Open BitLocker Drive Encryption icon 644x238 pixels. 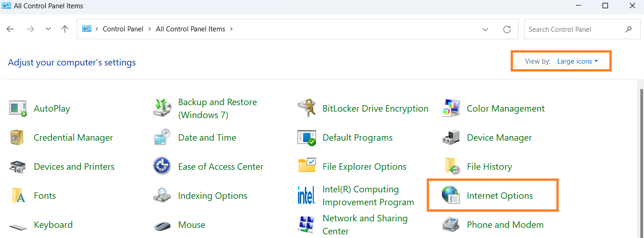pos(307,108)
